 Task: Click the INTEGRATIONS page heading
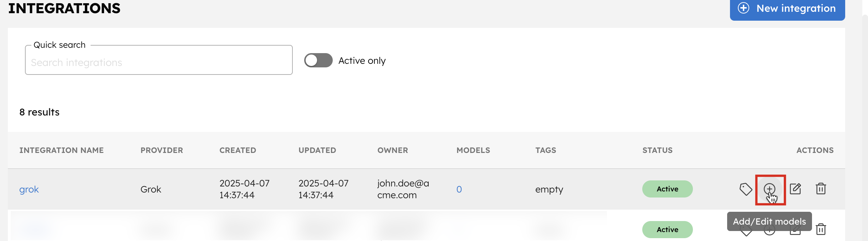pos(64,8)
